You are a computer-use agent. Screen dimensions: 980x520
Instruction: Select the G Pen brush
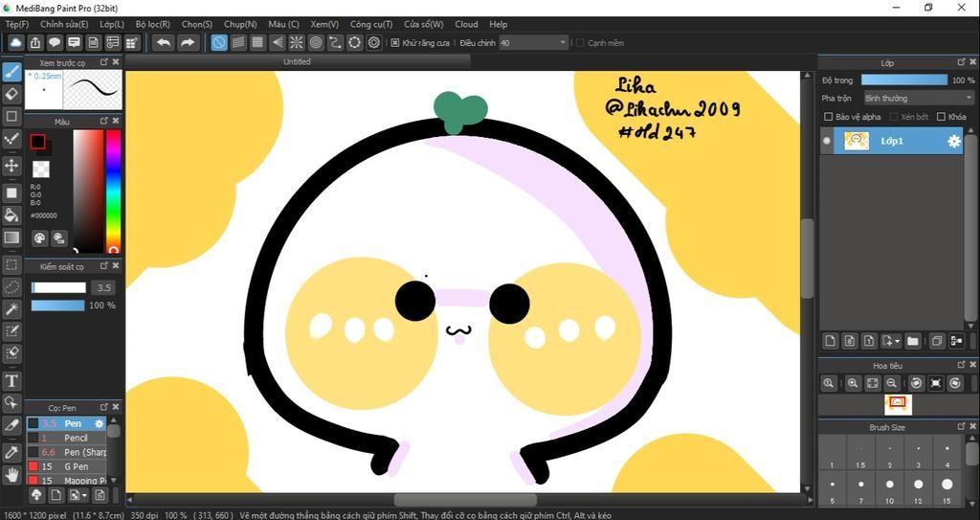coord(76,466)
